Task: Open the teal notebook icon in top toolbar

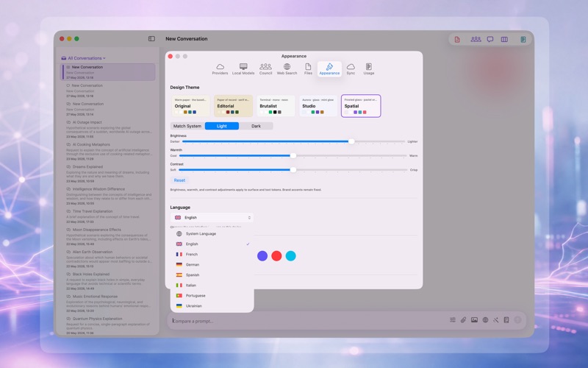Action: pos(523,40)
